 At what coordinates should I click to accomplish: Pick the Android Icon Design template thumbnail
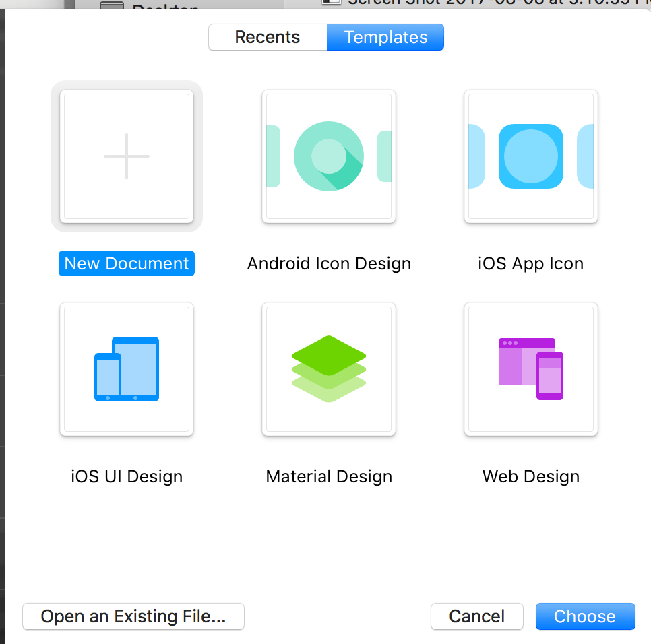(329, 156)
